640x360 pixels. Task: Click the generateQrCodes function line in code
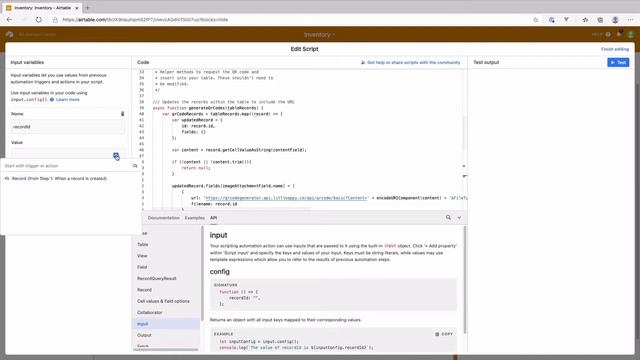[x=208, y=108]
